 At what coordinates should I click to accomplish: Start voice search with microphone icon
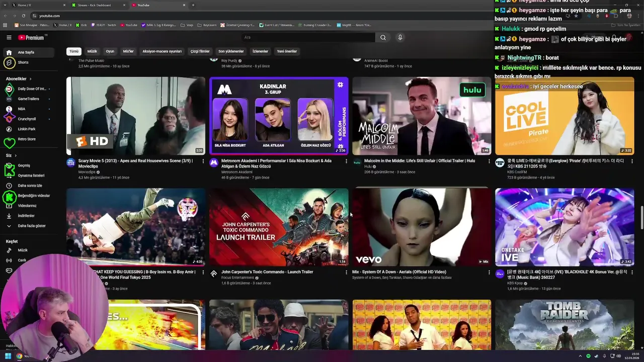click(400, 37)
